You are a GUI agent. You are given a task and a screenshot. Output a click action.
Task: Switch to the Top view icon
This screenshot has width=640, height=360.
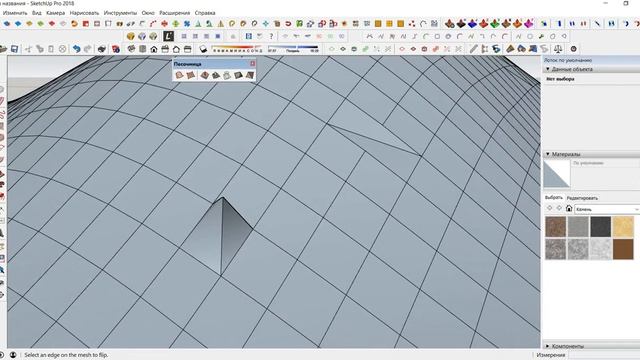pos(142,49)
